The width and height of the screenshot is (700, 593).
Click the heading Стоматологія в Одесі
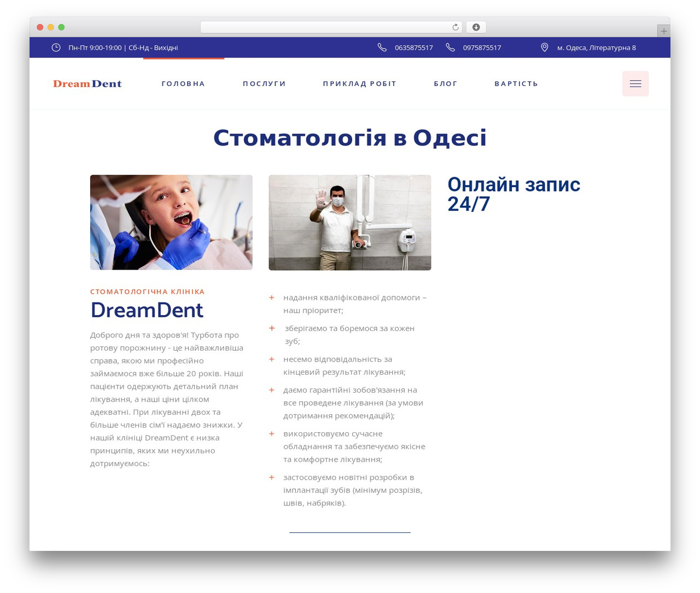[x=350, y=138]
